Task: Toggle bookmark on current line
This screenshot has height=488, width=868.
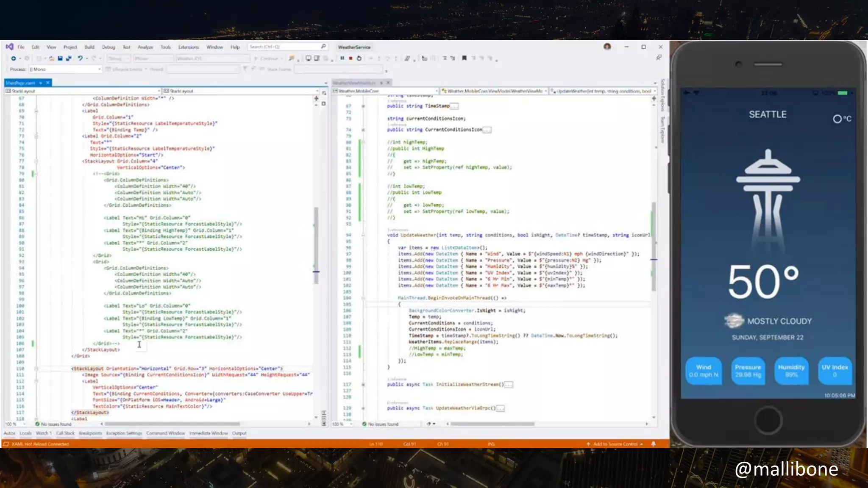Action: 464,58
